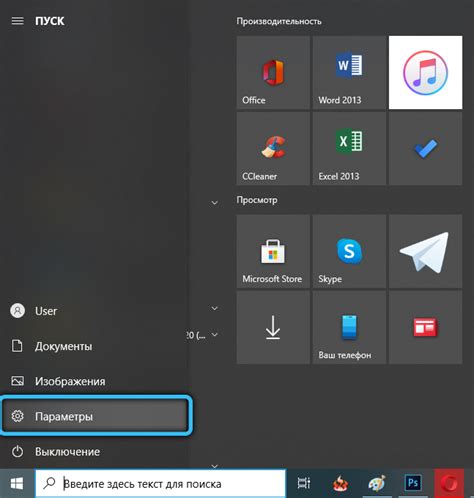Open the blue checkmark To Do tile
The image size is (474, 498).
425,148
